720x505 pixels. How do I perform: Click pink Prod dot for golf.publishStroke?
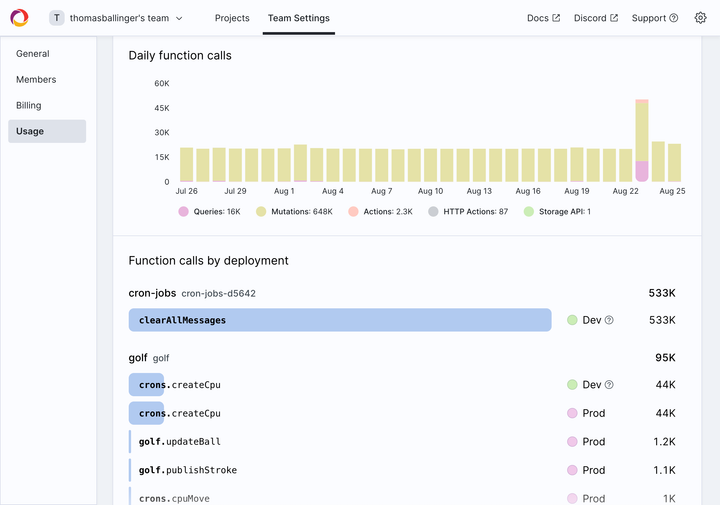572,470
